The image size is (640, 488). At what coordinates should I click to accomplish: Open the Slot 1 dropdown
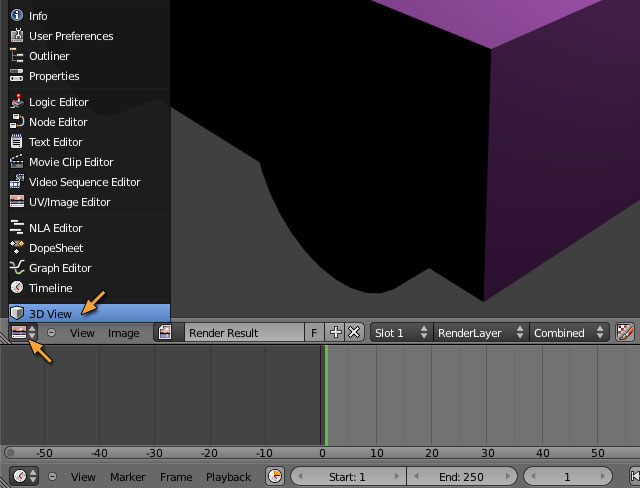(400, 333)
